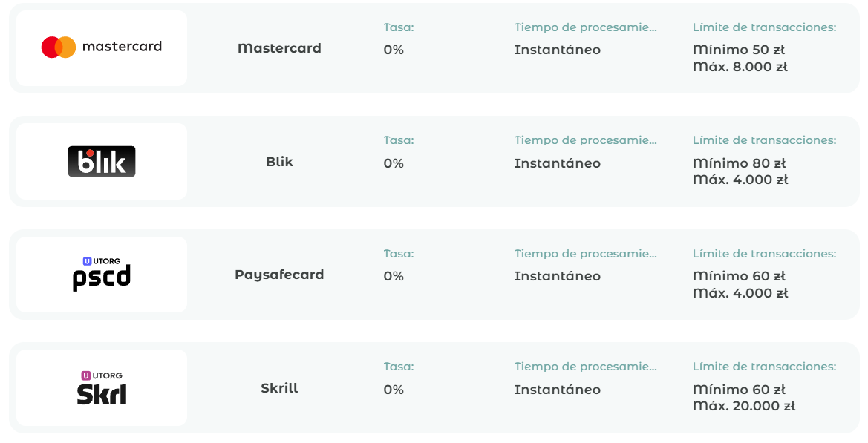Click the Blik logo icon
The width and height of the screenshot is (868, 443).
(x=102, y=161)
